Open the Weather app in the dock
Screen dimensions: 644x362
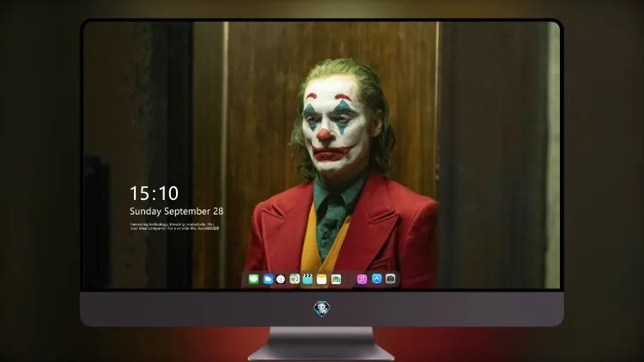point(268,279)
